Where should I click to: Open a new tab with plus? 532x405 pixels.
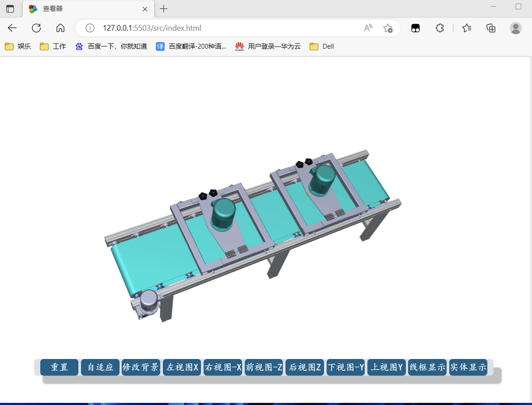tap(163, 9)
